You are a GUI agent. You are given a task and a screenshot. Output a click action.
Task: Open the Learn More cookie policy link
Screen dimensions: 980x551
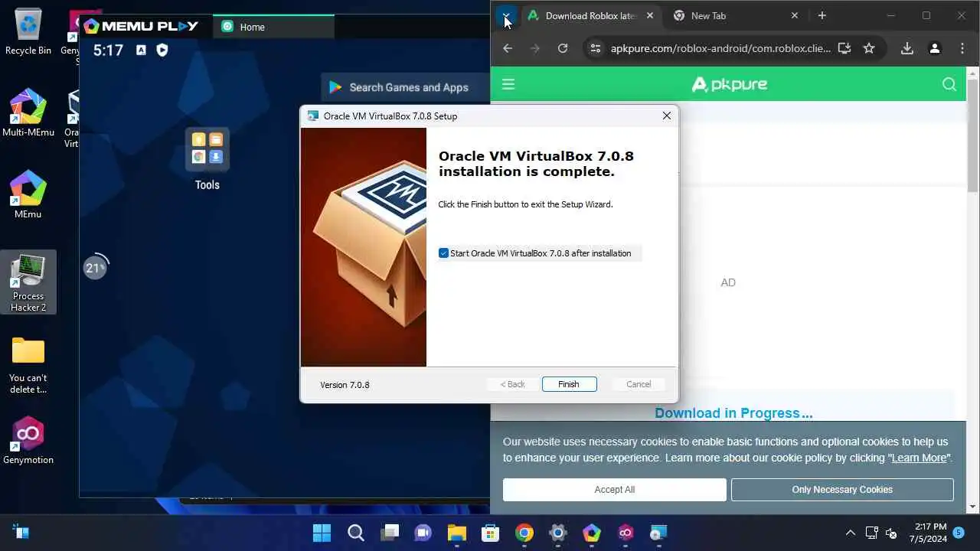point(919,458)
